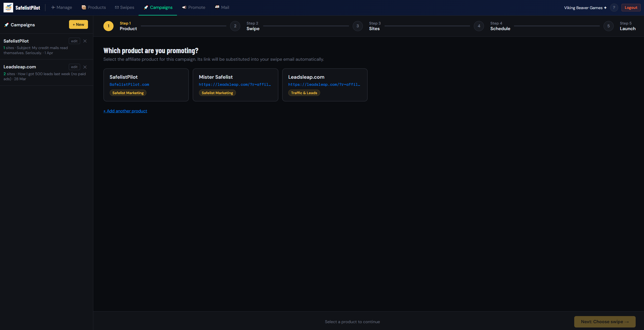The width and height of the screenshot is (644, 330).
Task: Open Swipes using the envelope icon
Action: click(117, 7)
